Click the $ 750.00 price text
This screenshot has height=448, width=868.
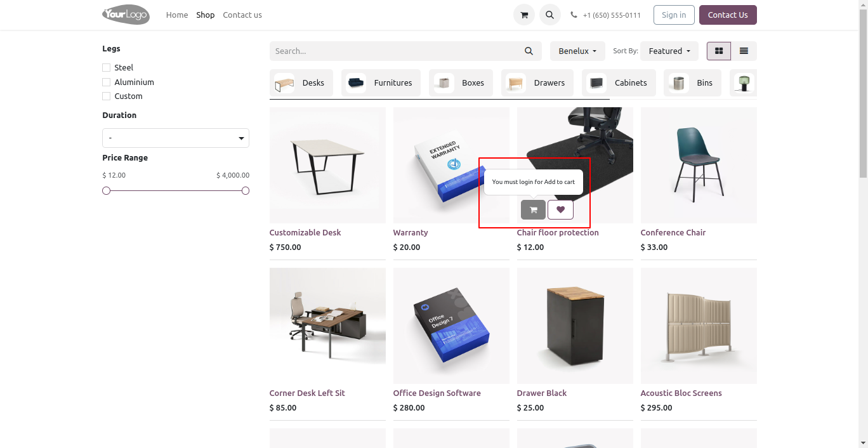click(286, 247)
